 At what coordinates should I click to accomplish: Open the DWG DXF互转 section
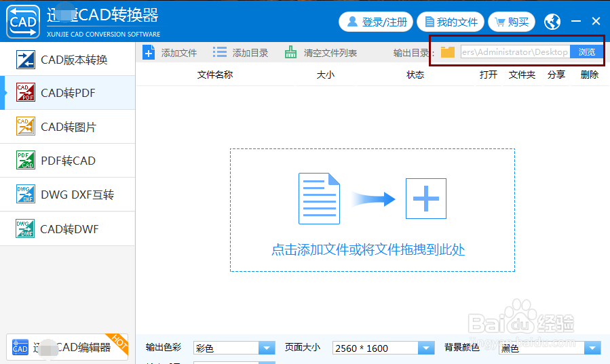(68, 195)
